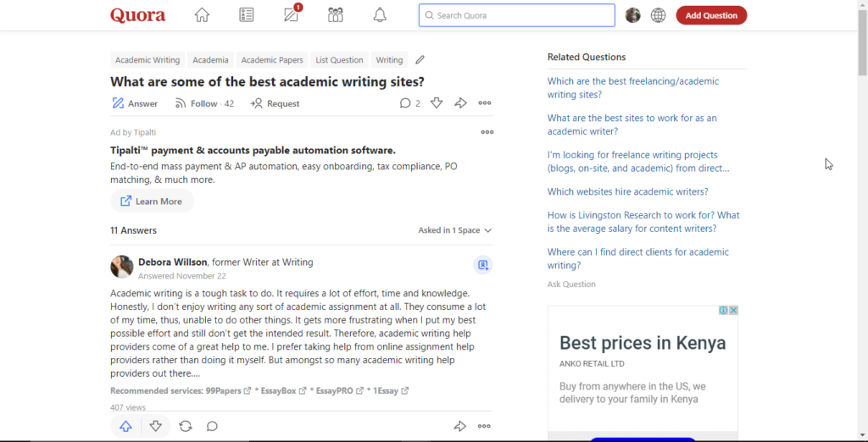
Task: Click the scrollbar up arrow
Action: tap(862, 4)
